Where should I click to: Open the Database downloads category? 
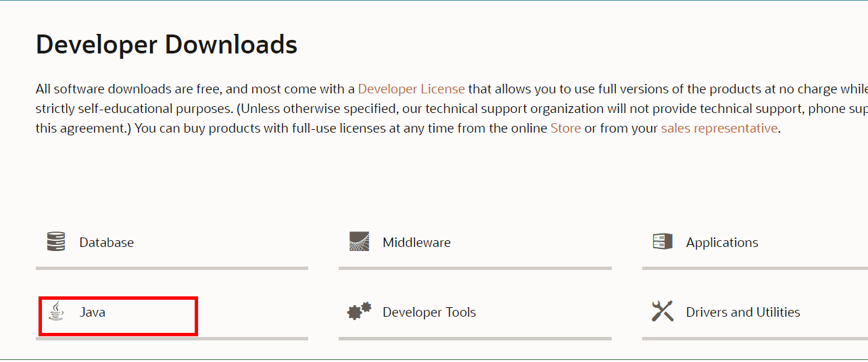tap(106, 242)
